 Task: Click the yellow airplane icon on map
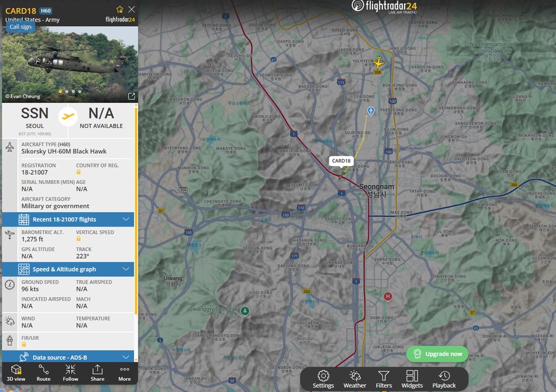pyautogui.click(x=379, y=62)
